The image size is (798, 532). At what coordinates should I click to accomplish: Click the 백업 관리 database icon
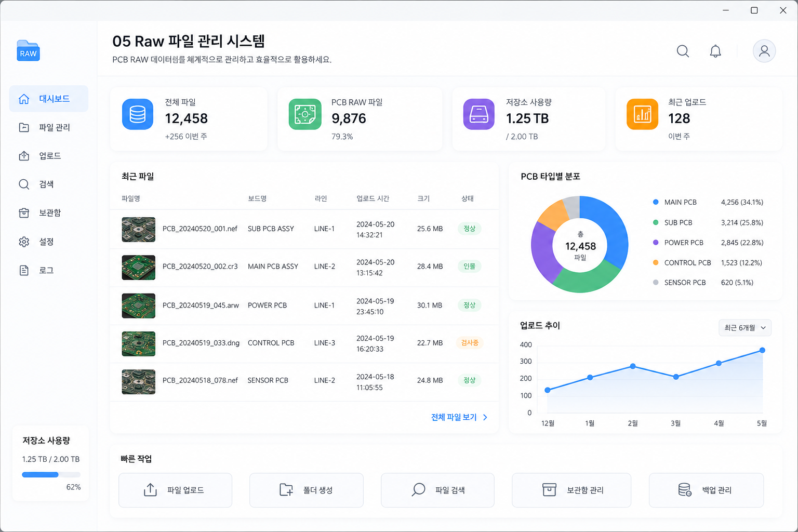coord(685,490)
